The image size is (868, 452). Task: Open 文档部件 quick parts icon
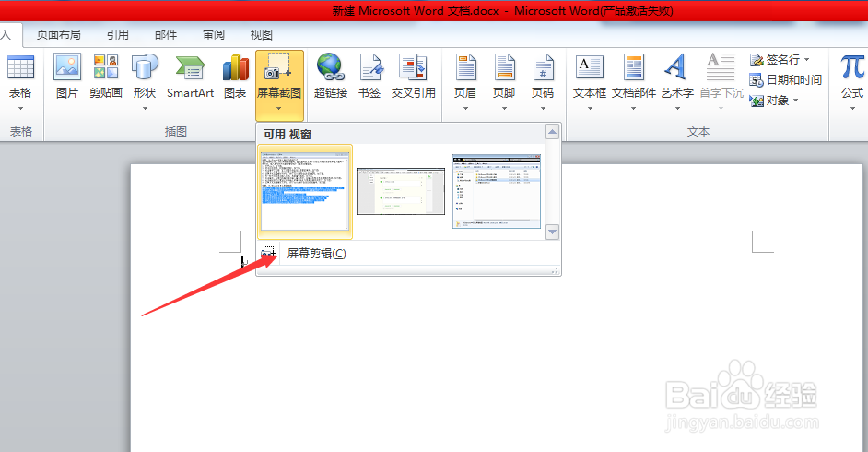pyautogui.click(x=633, y=67)
